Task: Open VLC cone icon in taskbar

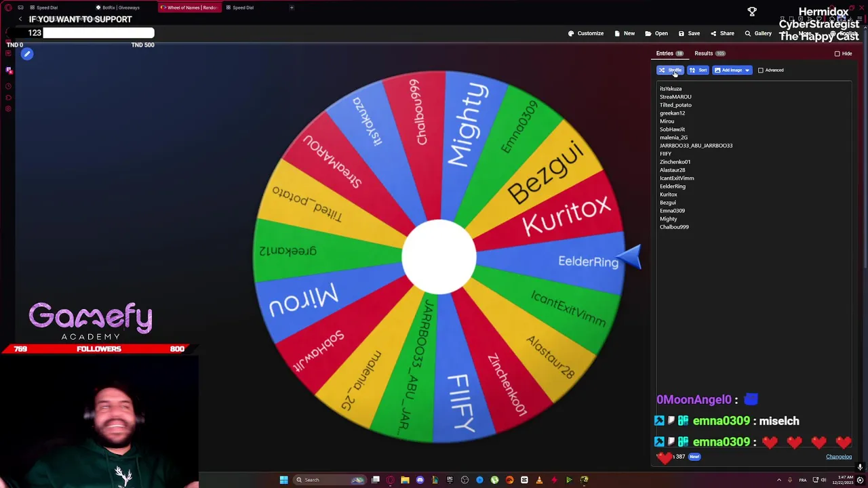Action: (x=539, y=480)
